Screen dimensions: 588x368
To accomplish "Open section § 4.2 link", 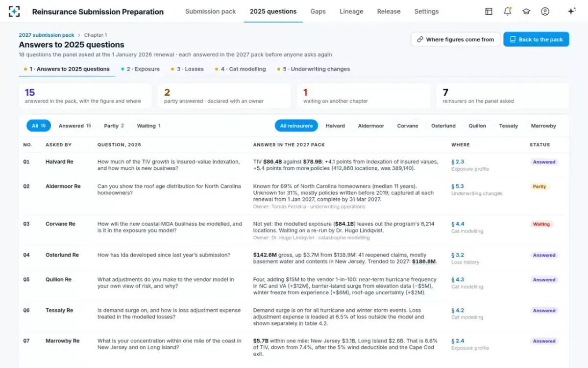I will 458,310.
